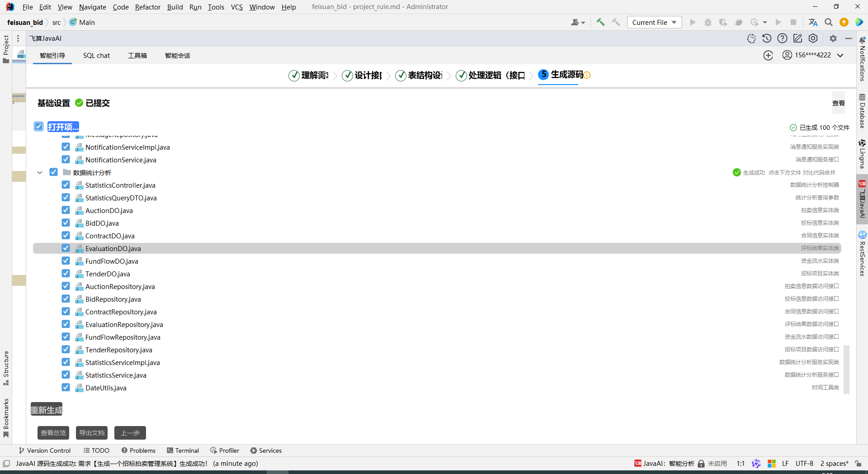Open Search Everywhere magnifier icon
The image size is (868, 474).
(829, 22)
